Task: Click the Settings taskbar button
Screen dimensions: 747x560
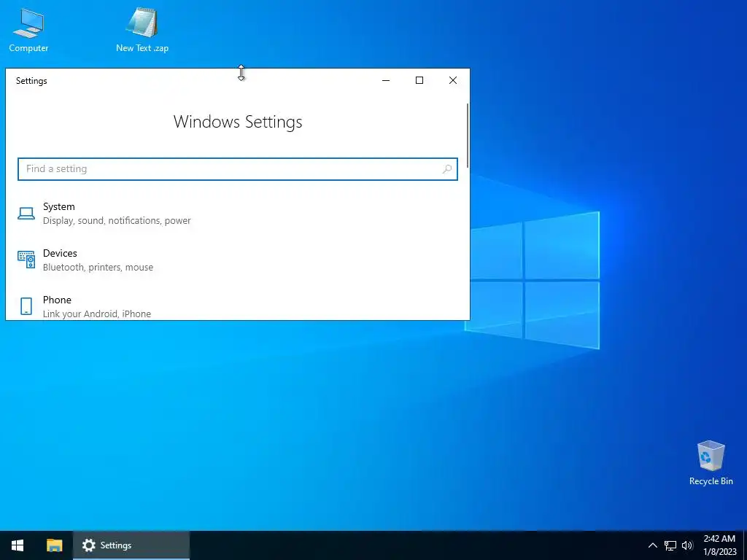Action: [x=131, y=545]
